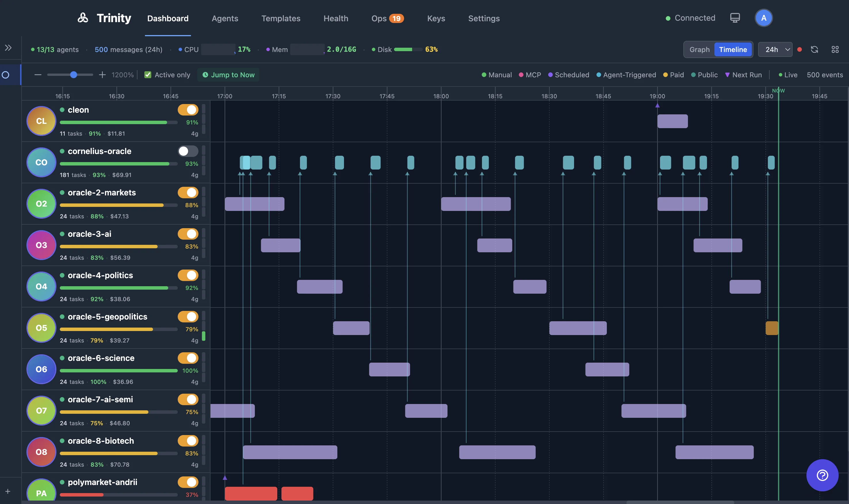The height and width of the screenshot is (504, 849).
Task: Toggle the oracle-2-markets switch
Action: [x=188, y=193]
